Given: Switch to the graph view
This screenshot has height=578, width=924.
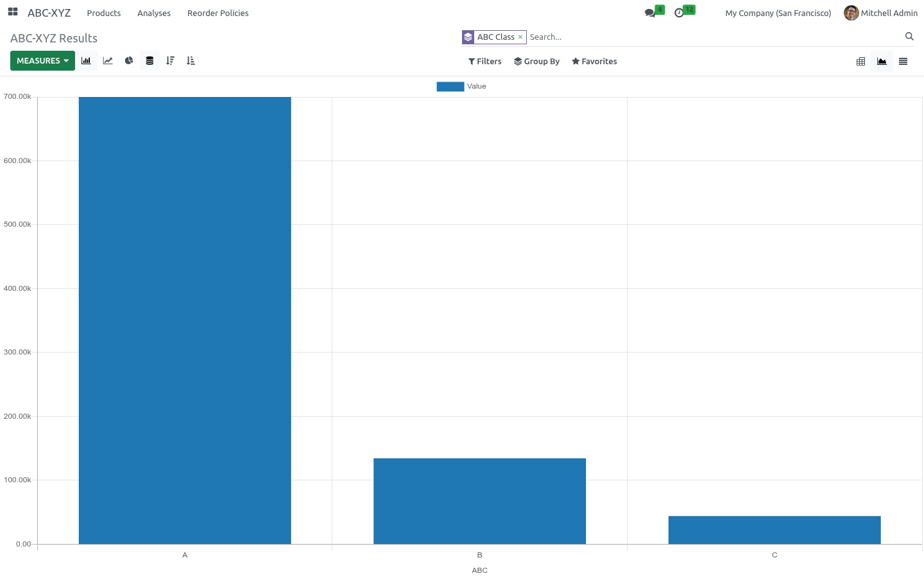Looking at the screenshot, I should coord(882,62).
